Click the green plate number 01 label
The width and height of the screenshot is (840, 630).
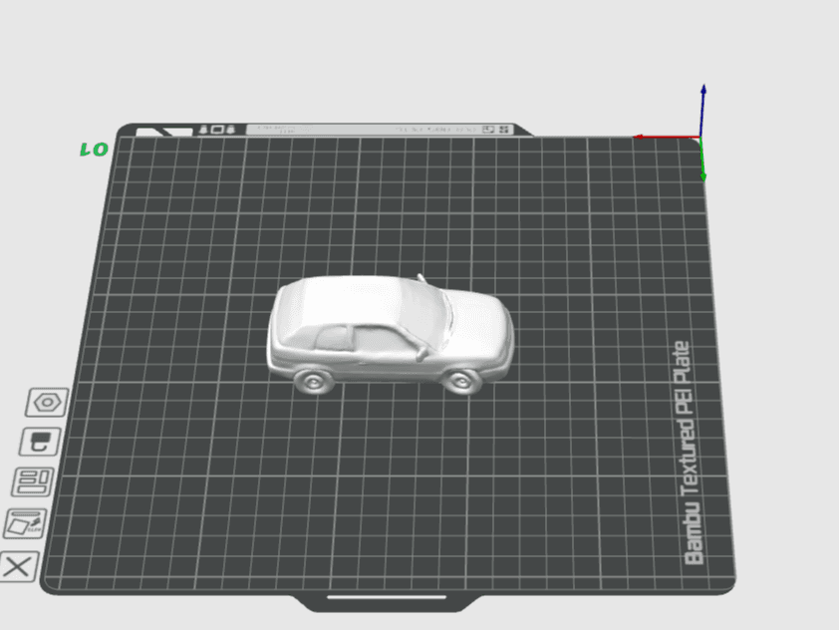point(95,150)
